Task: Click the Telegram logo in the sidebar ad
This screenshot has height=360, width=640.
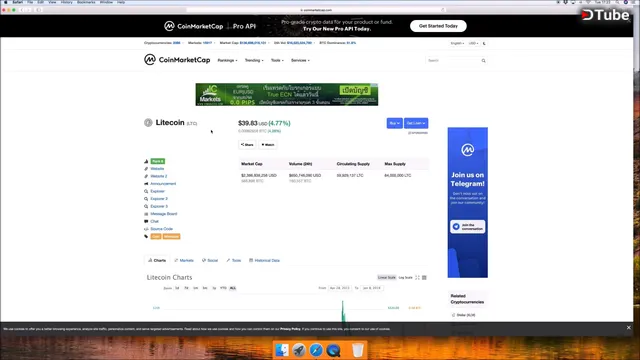Action: 468,150
